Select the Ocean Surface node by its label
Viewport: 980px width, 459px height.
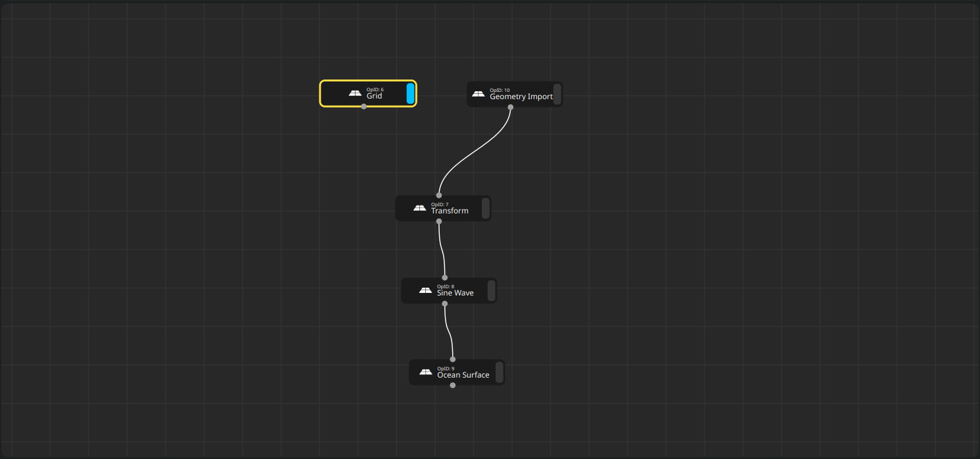pyautogui.click(x=463, y=375)
